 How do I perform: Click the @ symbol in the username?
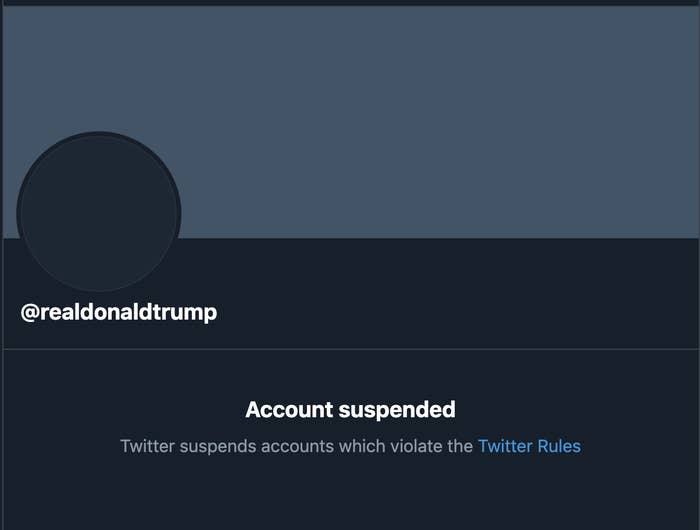pos(30,313)
